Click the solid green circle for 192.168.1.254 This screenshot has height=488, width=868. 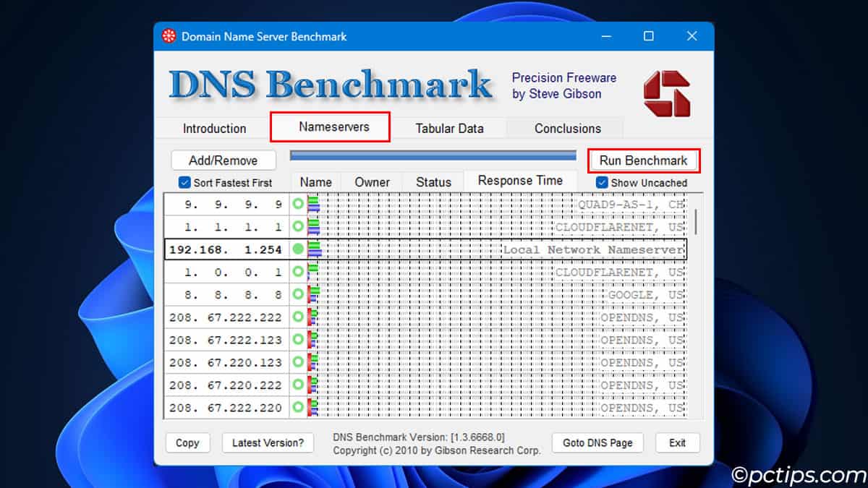coord(298,249)
